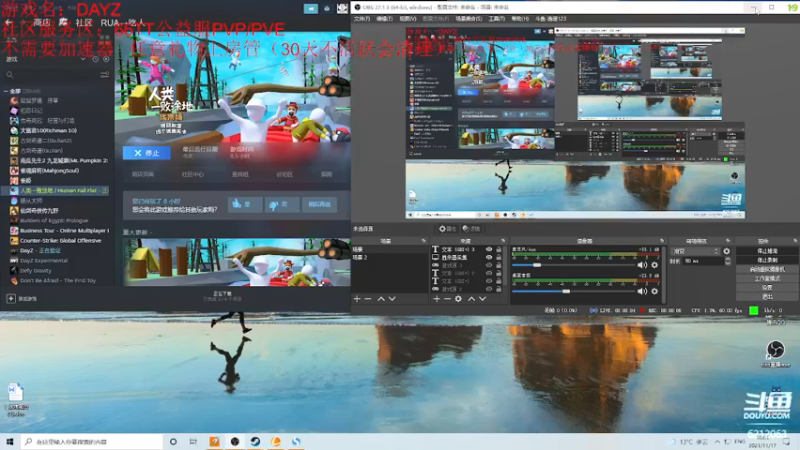The height and width of the screenshot is (450, 800).
Task: Add a new scene with the plus icon
Action: pyautogui.click(x=357, y=299)
